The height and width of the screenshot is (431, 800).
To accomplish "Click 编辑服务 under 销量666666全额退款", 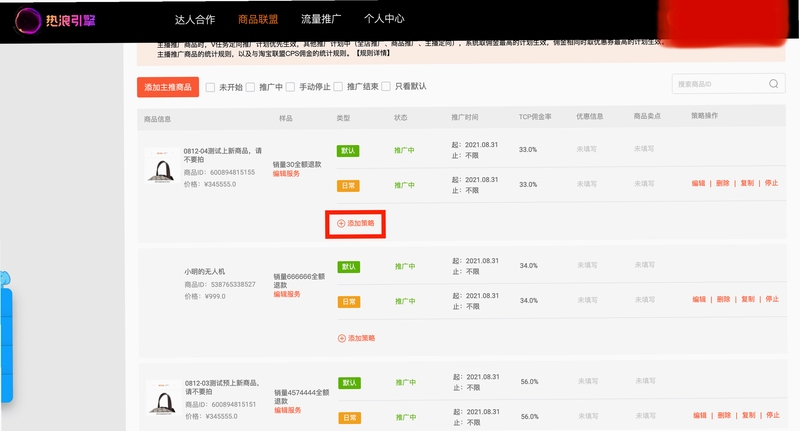I will [x=287, y=294].
